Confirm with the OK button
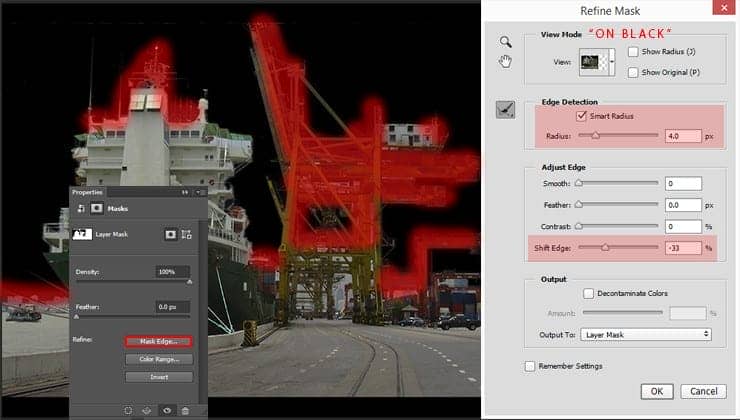 pos(657,391)
